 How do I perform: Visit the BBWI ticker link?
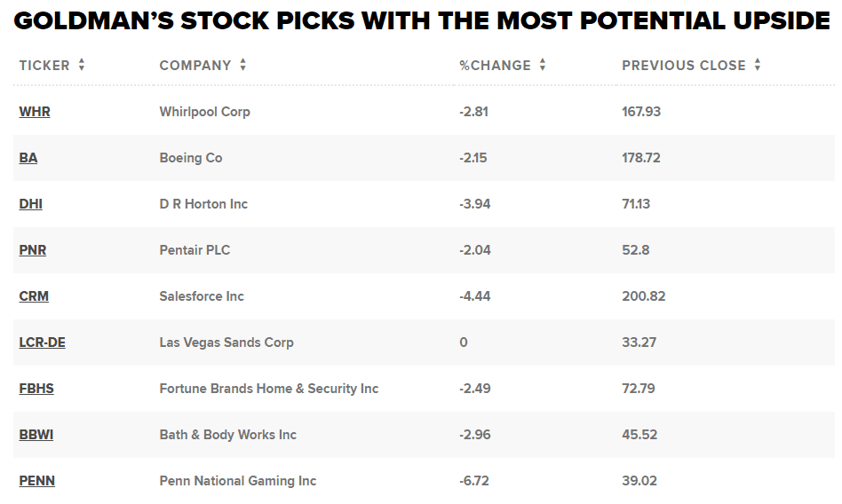tap(36, 435)
